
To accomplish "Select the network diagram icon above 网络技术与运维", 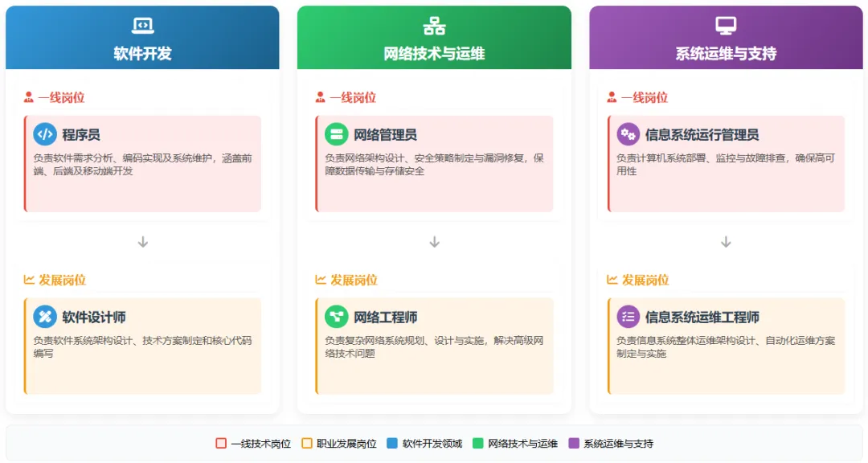I will [x=434, y=25].
